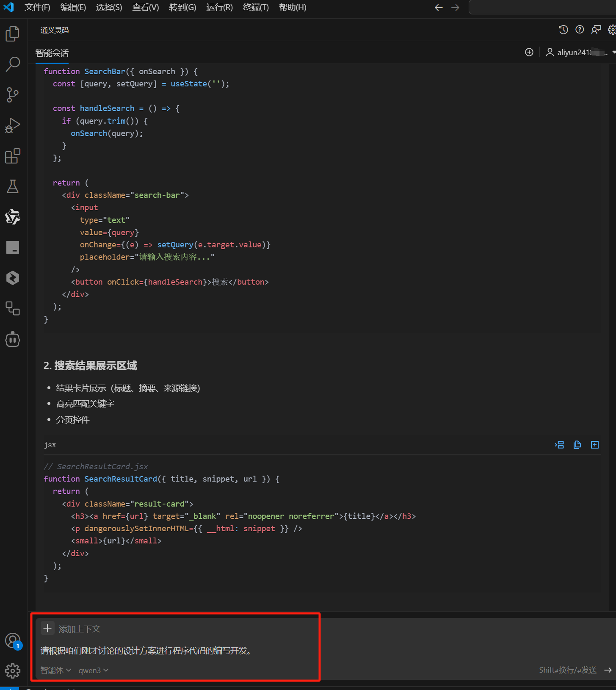Open the Accounts icon with badge
Image resolution: width=616 pixels, height=690 pixels.
click(x=13, y=641)
